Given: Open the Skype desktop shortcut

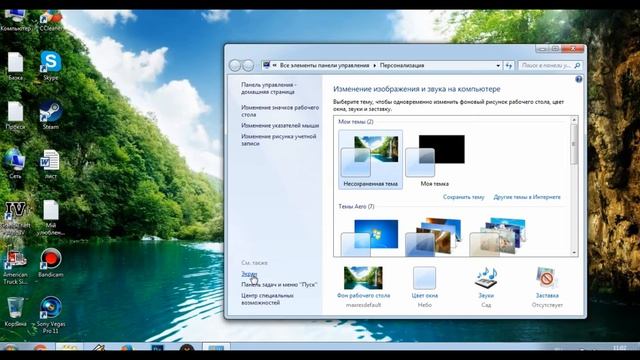Looking at the screenshot, I should pos(51,65).
